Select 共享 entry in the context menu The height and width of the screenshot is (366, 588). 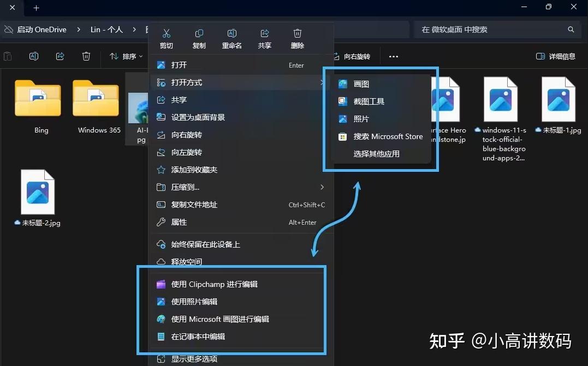pyautogui.click(x=241, y=100)
